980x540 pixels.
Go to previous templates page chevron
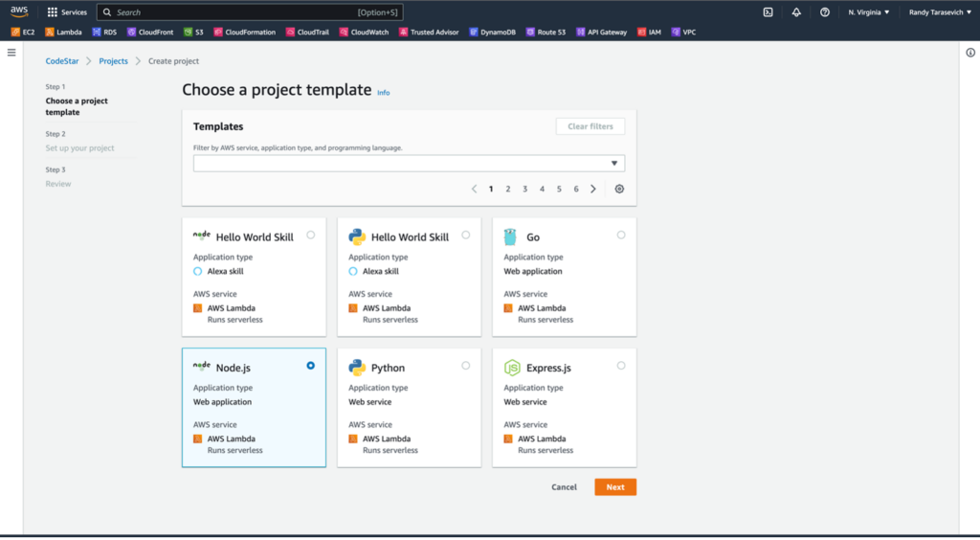tap(474, 189)
